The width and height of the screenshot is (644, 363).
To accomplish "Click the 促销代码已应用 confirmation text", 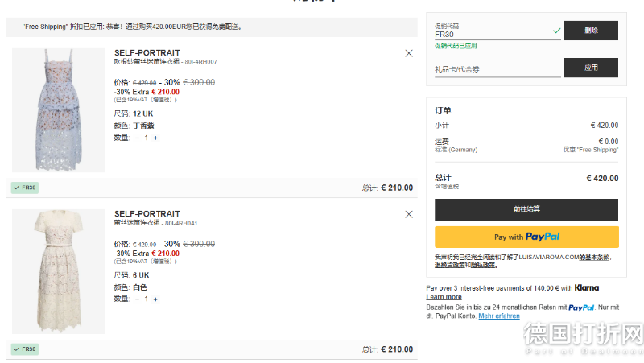I will (456, 46).
